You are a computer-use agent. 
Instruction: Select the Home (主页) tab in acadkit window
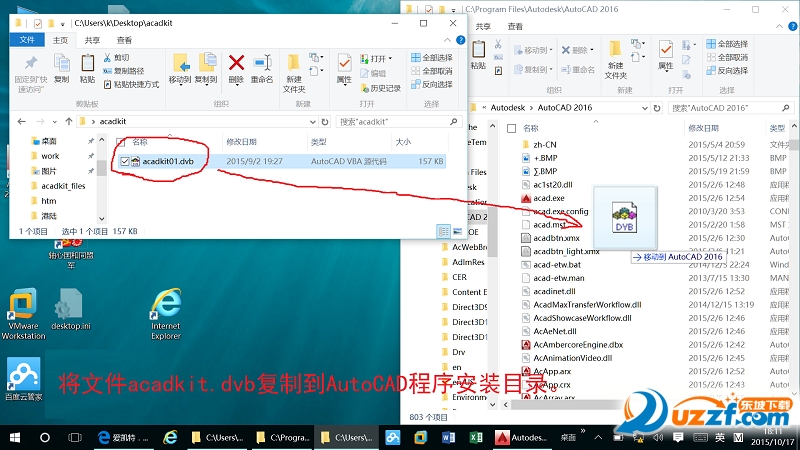click(x=60, y=40)
